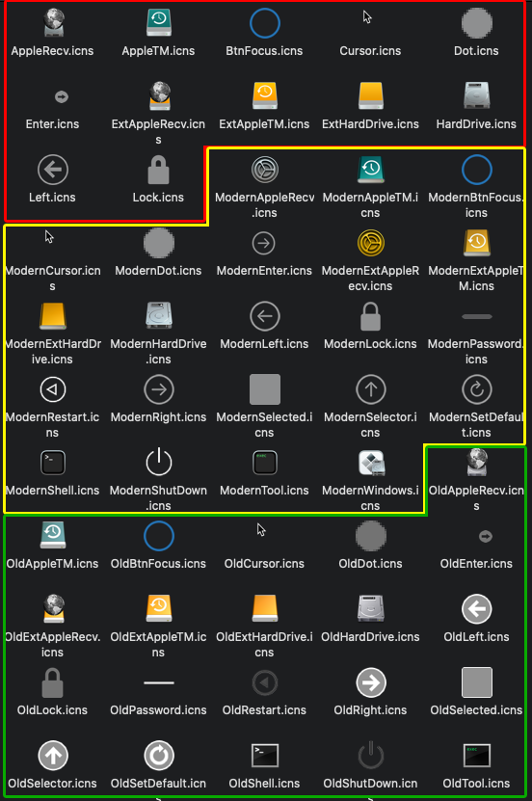Viewport: 532px width, 801px height.
Task: Click the OldShell.icns terminal icon
Action: [x=264, y=756]
